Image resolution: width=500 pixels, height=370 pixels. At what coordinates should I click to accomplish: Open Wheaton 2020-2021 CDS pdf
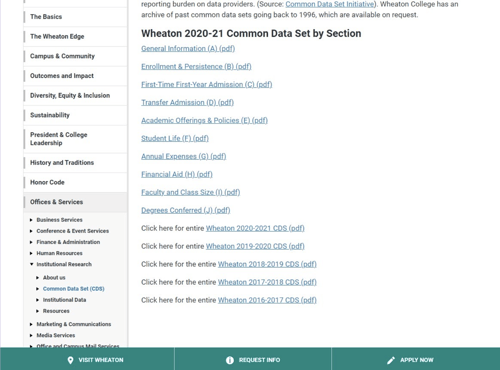tap(255, 229)
